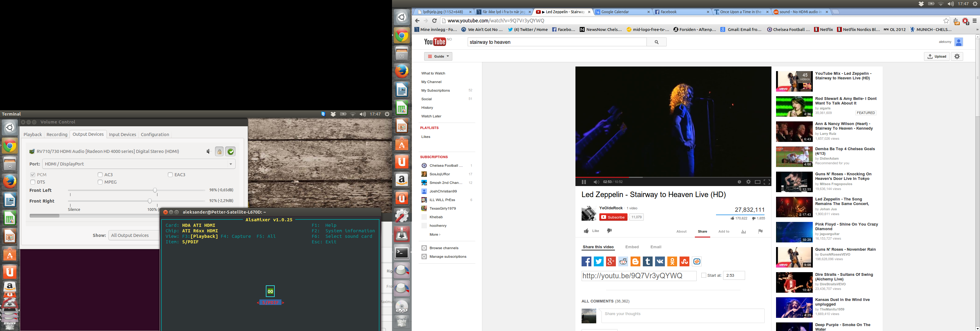This screenshot has width=980, height=331.
Task: Open the Port HDMI / DisplayPort dropdown
Action: pyautogui.click(x=138, y=164)
